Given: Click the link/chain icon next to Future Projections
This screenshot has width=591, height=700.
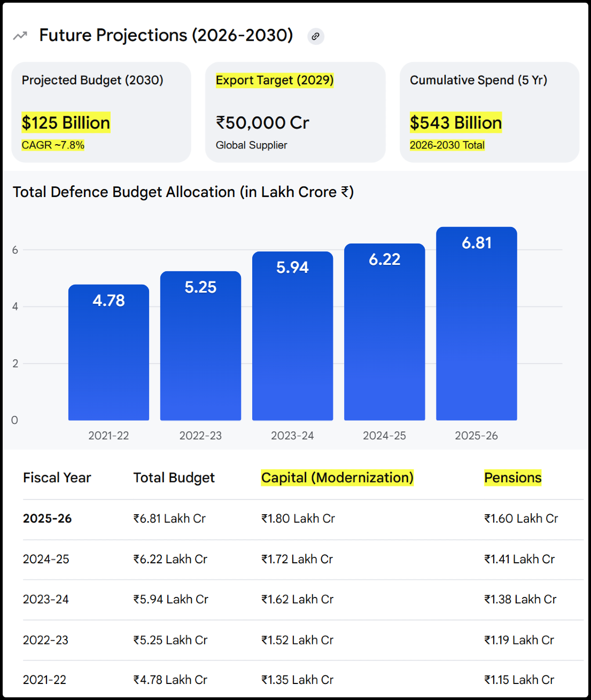Looking at the screenshot, I should 315,36.
